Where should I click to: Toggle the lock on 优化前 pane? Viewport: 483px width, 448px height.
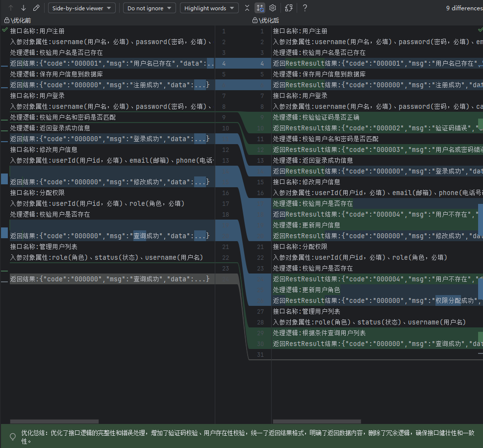(x=7, y=20)
